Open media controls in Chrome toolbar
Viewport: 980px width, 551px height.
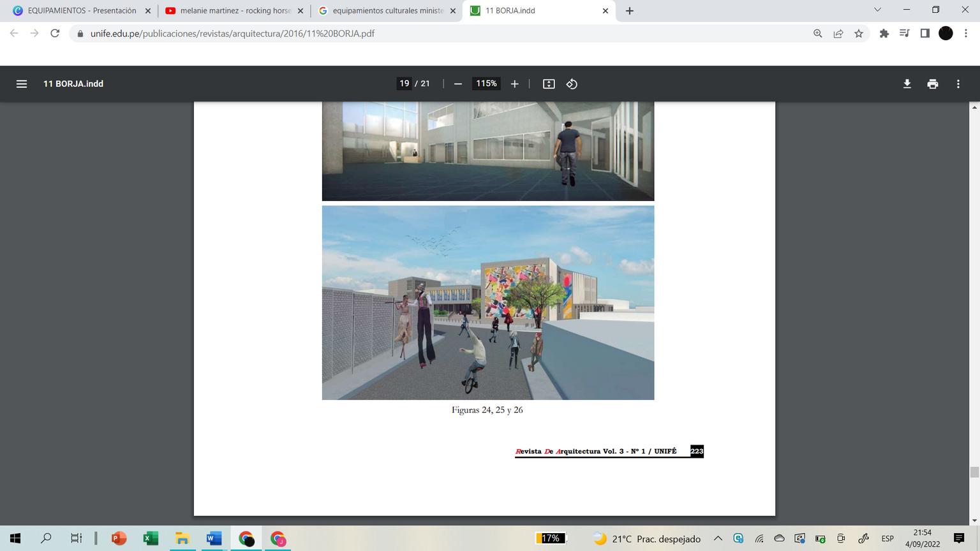[904, 33]
